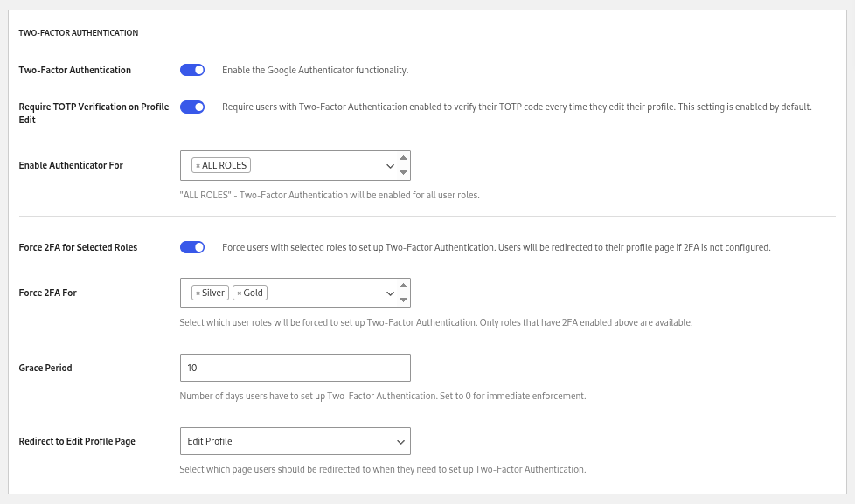The width and height of the screenshot is (855, 504).
Task: Click down arrow in Enable Authenticator For box
Action: (403, 173)
